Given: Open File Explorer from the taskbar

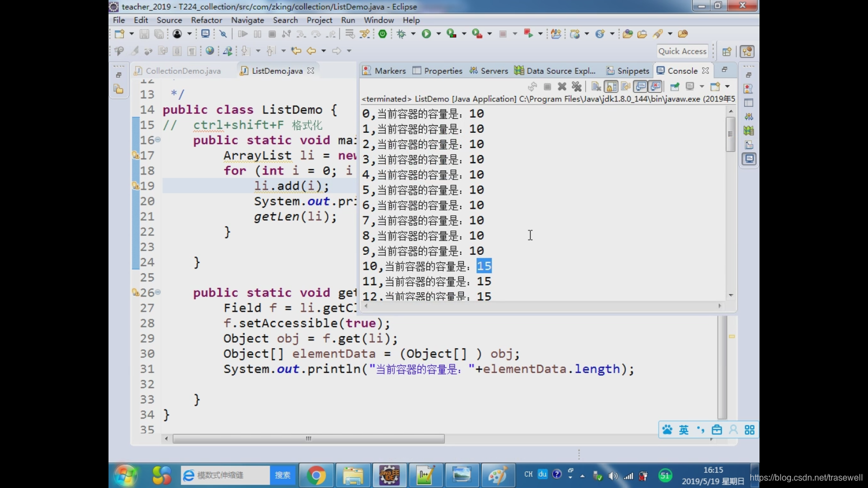Looking at the screenshot, I should tap(353, 476).
